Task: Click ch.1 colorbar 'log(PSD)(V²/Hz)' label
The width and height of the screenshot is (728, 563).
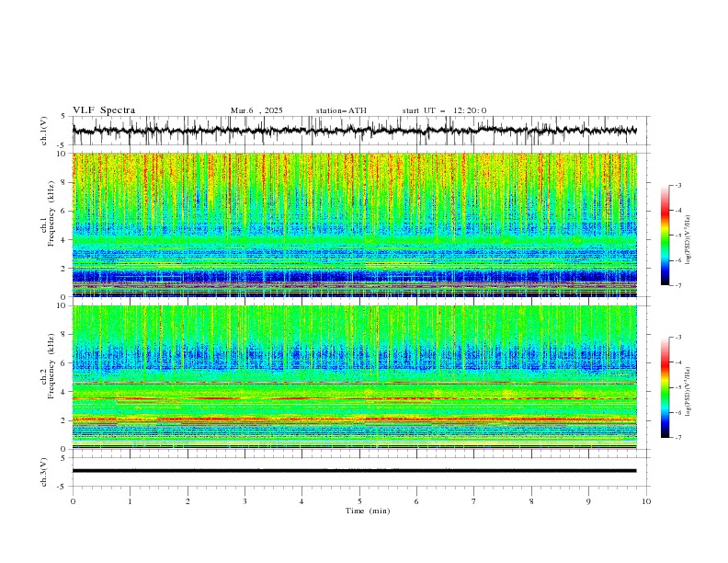Action: coord(688,240)
